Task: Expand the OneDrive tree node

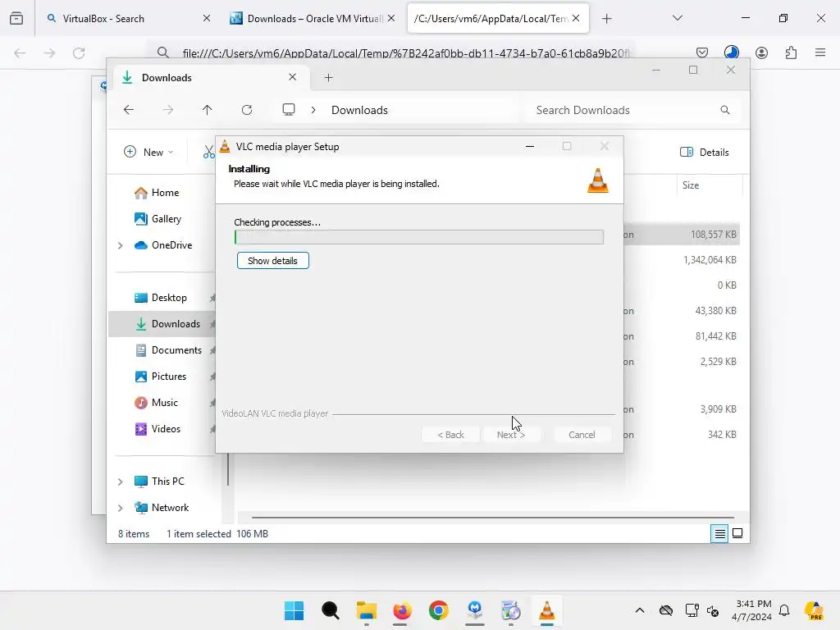Action: coord(121,245)
